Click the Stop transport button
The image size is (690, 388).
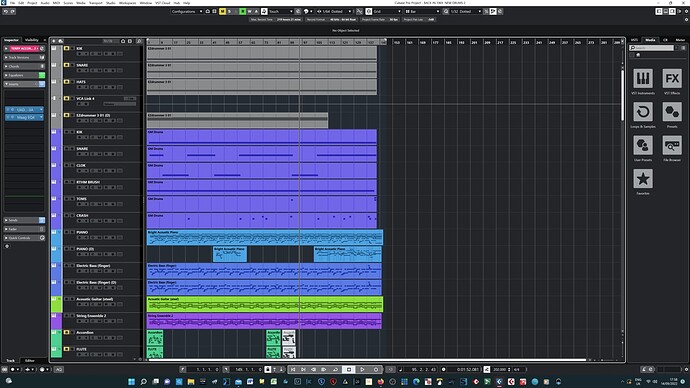pyautogui.click(x=349, y=370)
